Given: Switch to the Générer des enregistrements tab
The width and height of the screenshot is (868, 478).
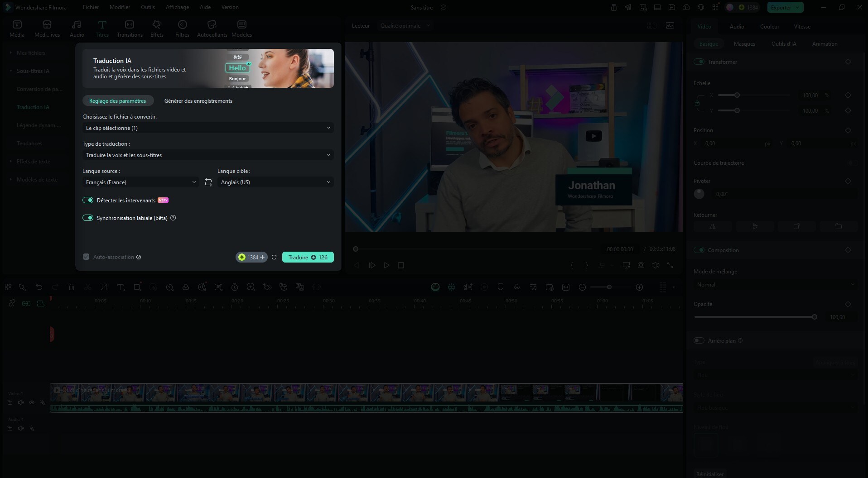Looking at the screenshot, I should coord(198,101).
